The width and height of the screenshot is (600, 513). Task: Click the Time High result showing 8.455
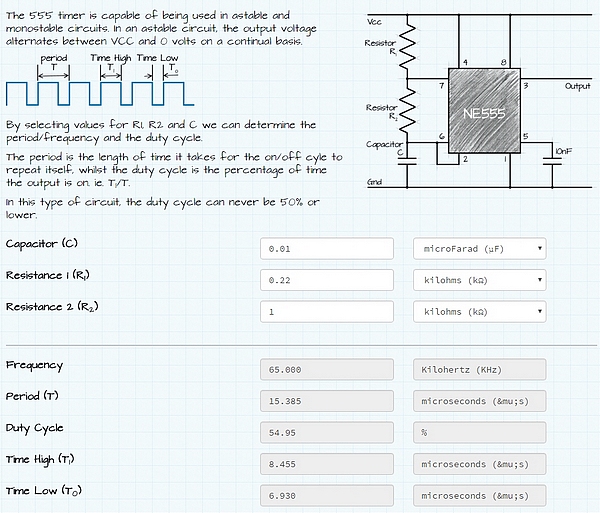[x=327, y=464]
